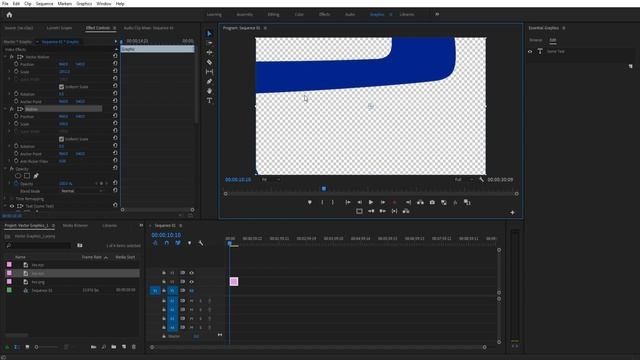Open the File menu
The image size is (640, 360).
(5, 4)
